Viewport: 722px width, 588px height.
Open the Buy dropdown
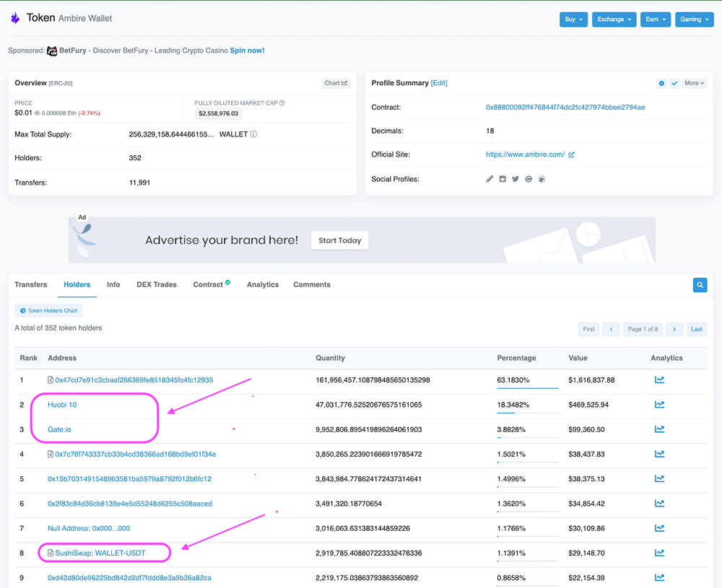[573, 19]
